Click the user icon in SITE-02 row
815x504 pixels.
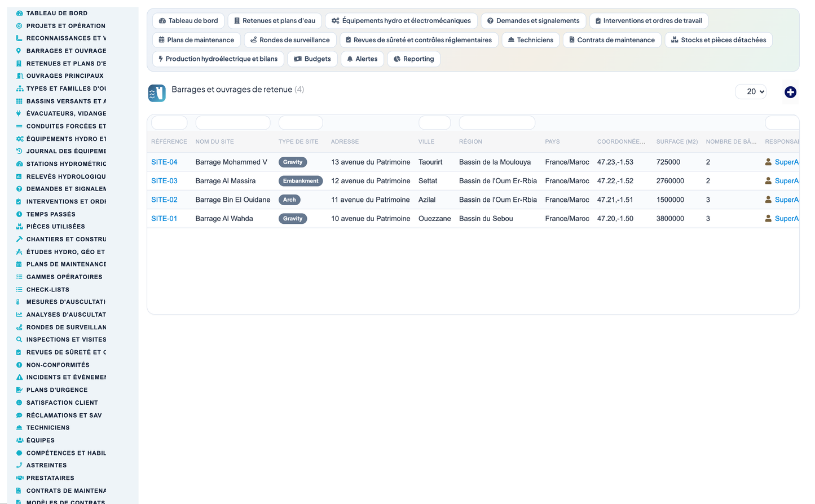pos(768,200)
